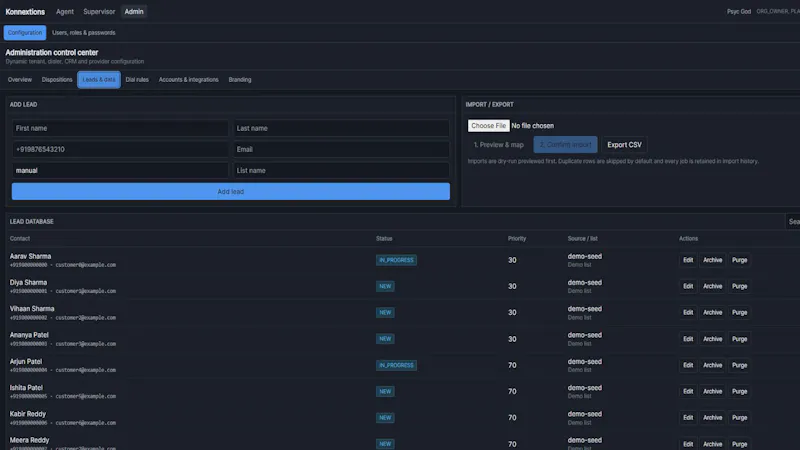800x450 pixels.
Task: Edit the Ananya Patel lead
Action: pos(688,339)
